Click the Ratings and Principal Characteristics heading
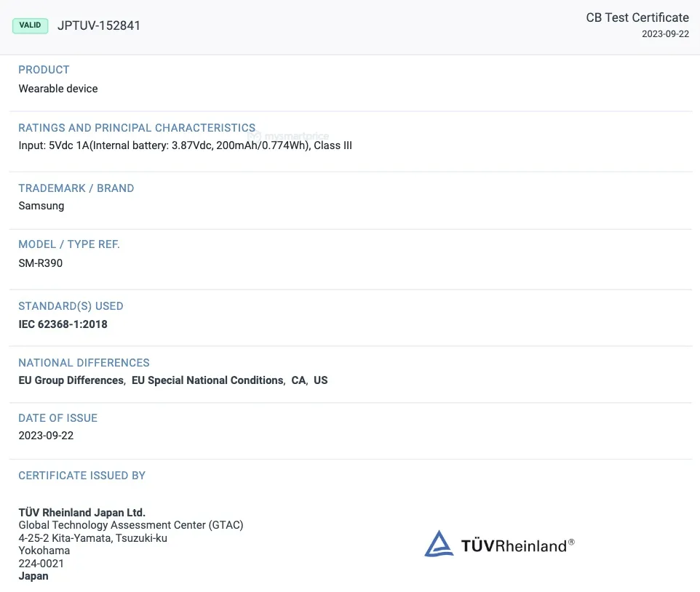 coord(137,128)
